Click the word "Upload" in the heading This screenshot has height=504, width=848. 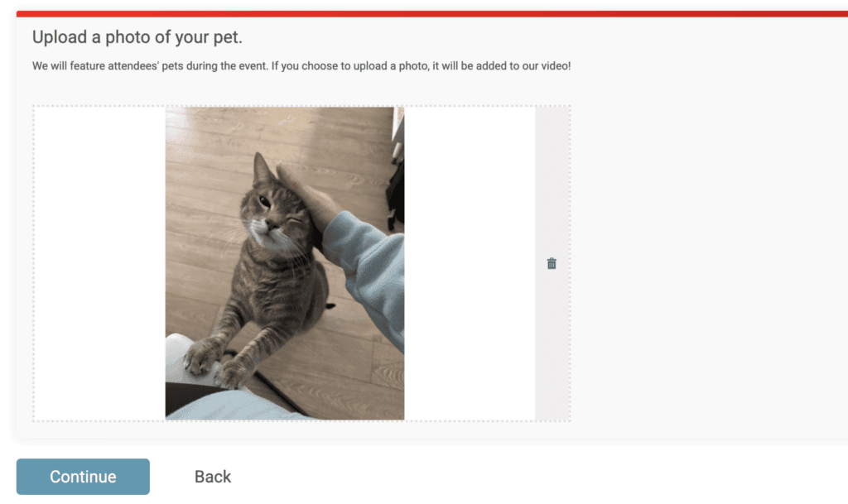click(x=60, y=37)
